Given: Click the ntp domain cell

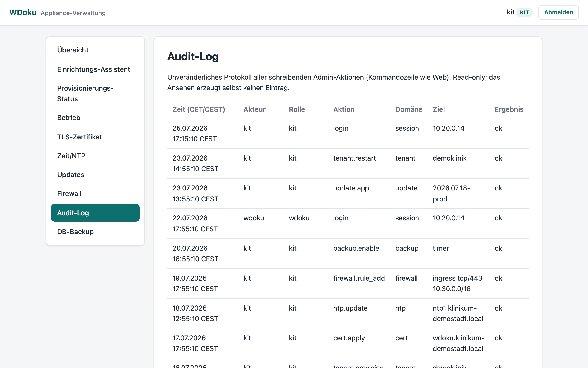Looking at the screenshot, I should tap(400, 308).
